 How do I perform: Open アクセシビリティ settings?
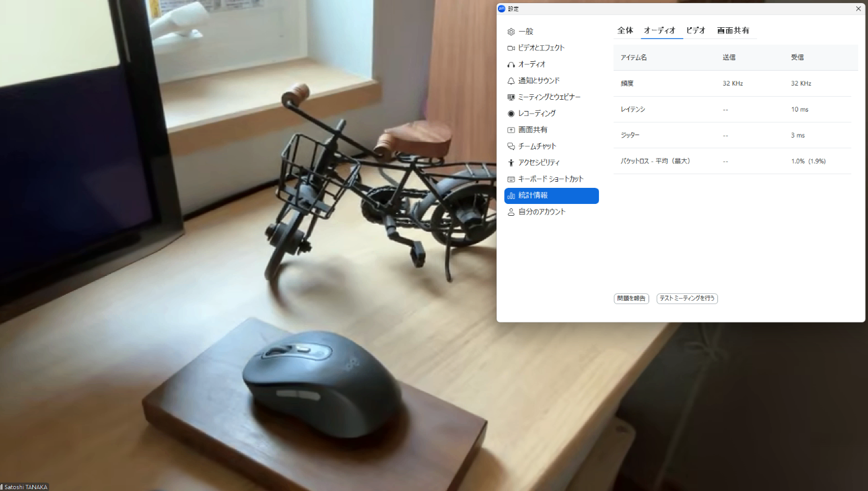pyautogui.click(x=551, y=163)
